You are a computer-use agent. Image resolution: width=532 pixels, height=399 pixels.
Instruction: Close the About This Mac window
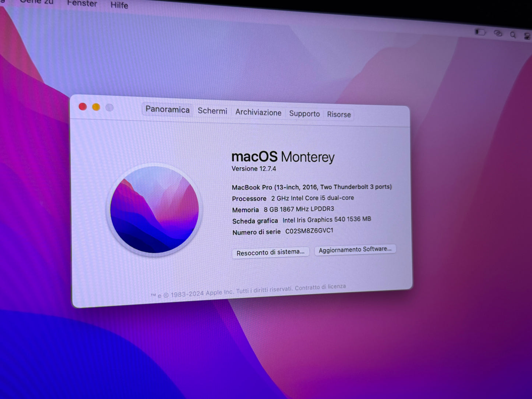(83, 107)
